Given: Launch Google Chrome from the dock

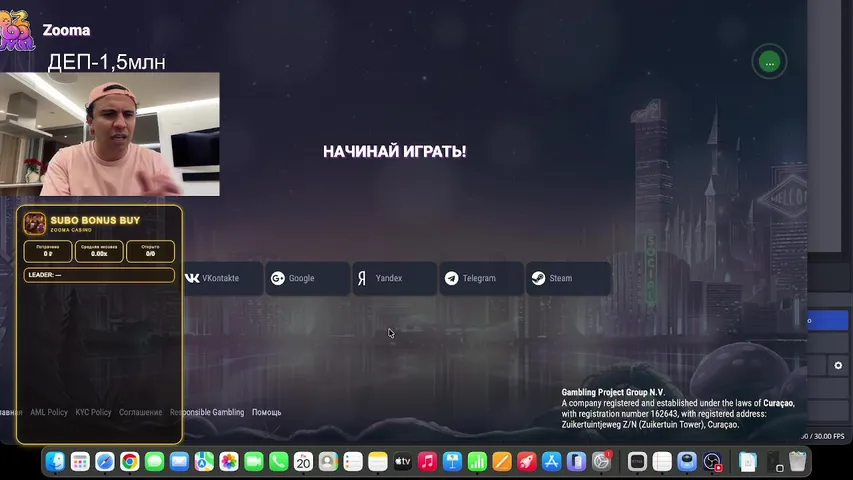Looking at the screenshot, I should tap(129, 461).
